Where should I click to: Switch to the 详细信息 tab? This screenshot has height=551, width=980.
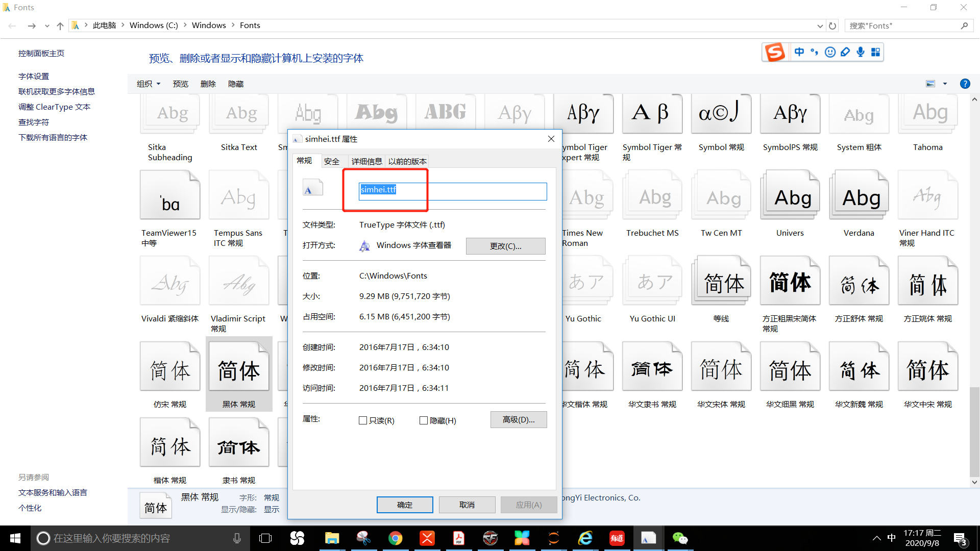pyautogui.click(x=366, y=161)
